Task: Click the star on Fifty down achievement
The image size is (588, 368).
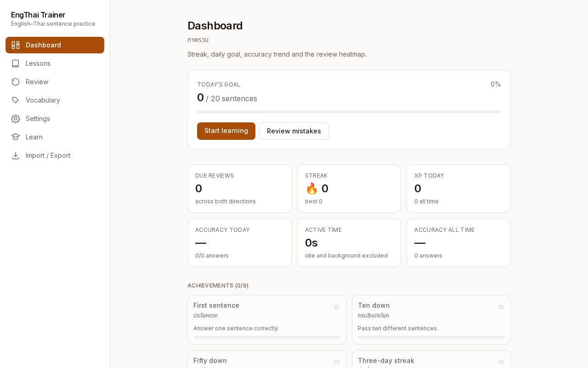Action: 337,362
